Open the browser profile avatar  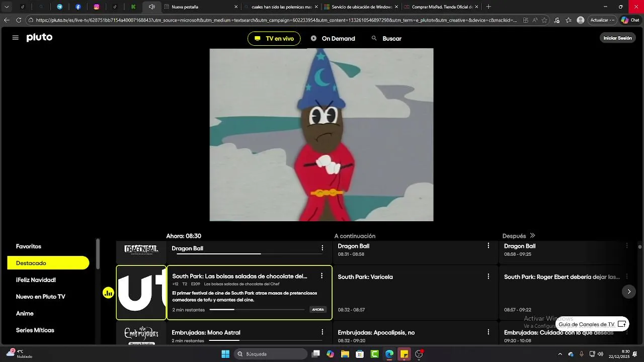tap(581, 20)
